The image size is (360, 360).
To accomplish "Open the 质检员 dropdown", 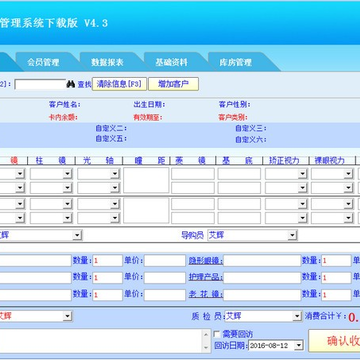I will (x=297, y=316).
